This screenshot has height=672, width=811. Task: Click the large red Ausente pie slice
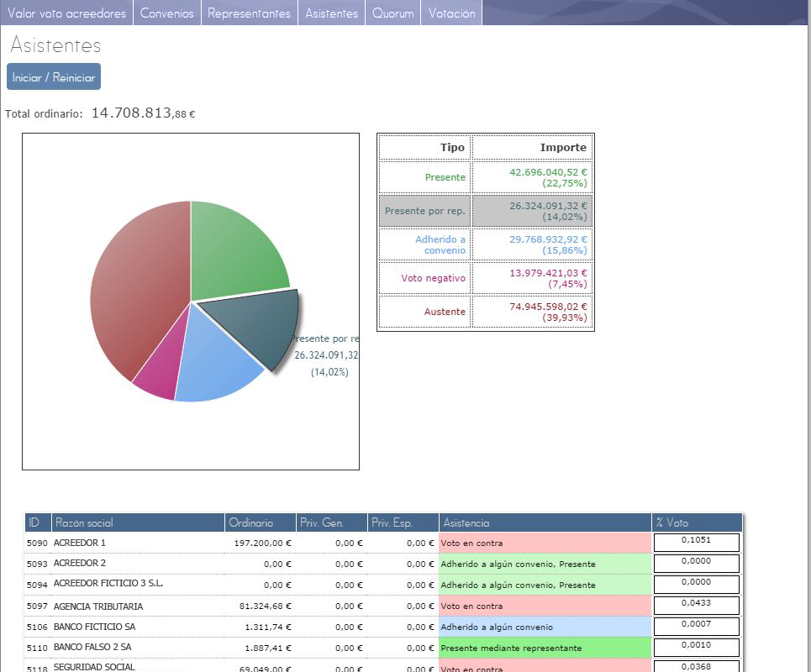(134, 286)
